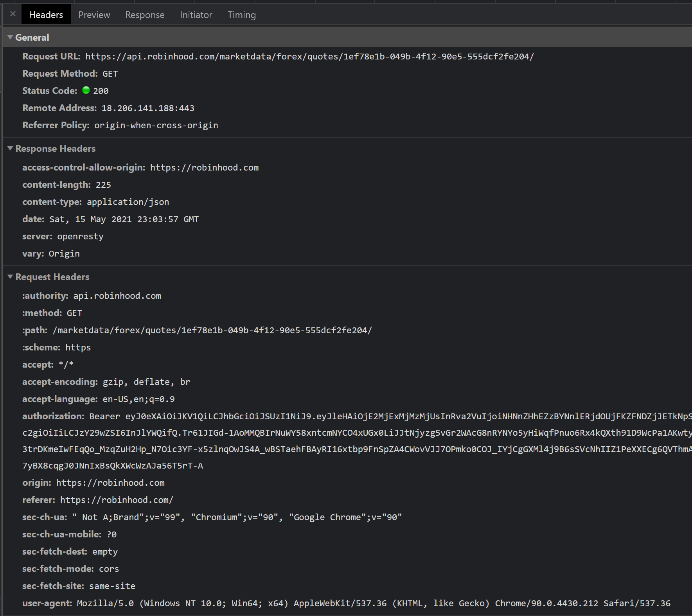Image resolution: width=692 pixels, height=616 pixels.
Task: Collapse the General section triangle
Action: click(10, 37)
